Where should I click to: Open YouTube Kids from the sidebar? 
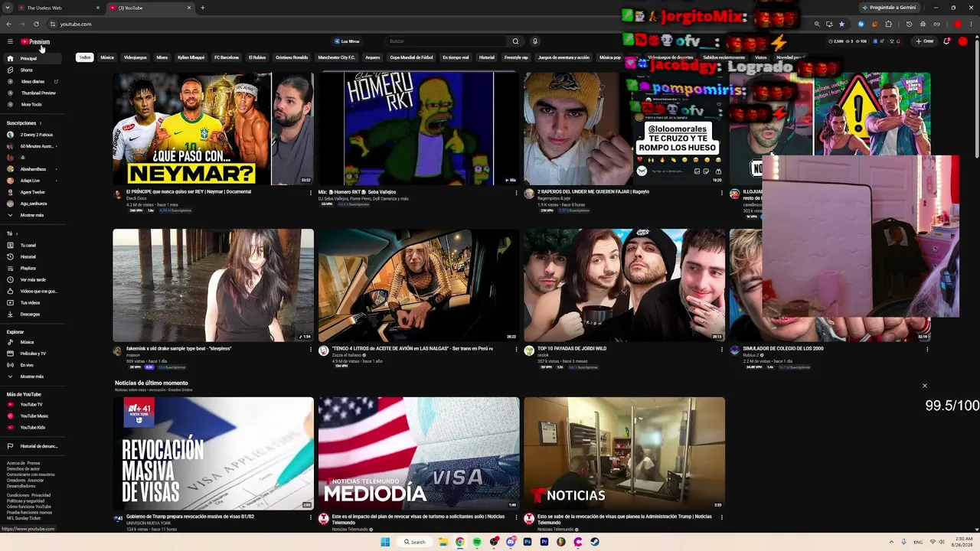[x=32, y=427]
